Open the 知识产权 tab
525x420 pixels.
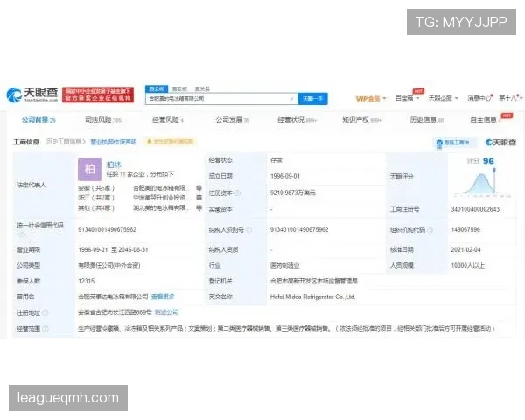pos(361,120)
